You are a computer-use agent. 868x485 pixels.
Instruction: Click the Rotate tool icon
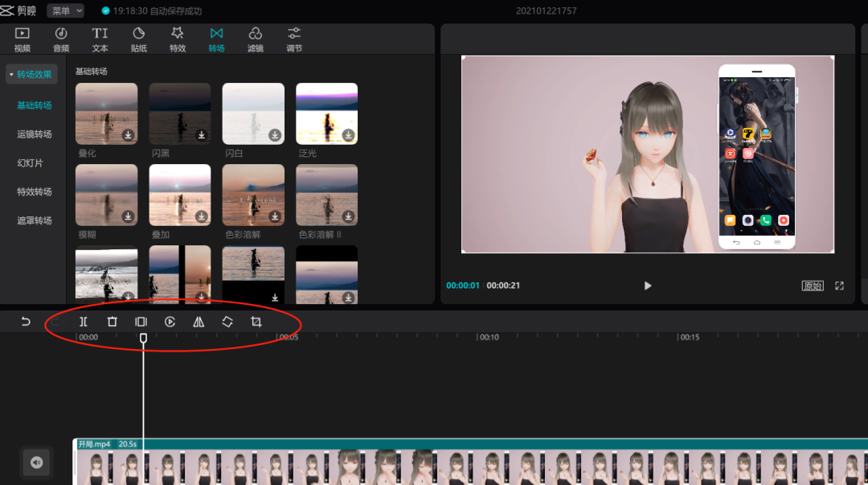[x=227, y=322]
